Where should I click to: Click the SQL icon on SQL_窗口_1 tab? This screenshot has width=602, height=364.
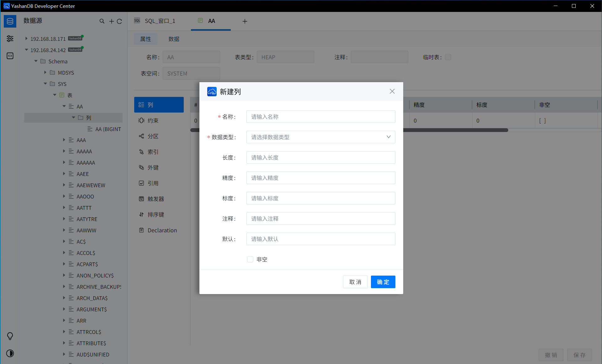[137, 21]
